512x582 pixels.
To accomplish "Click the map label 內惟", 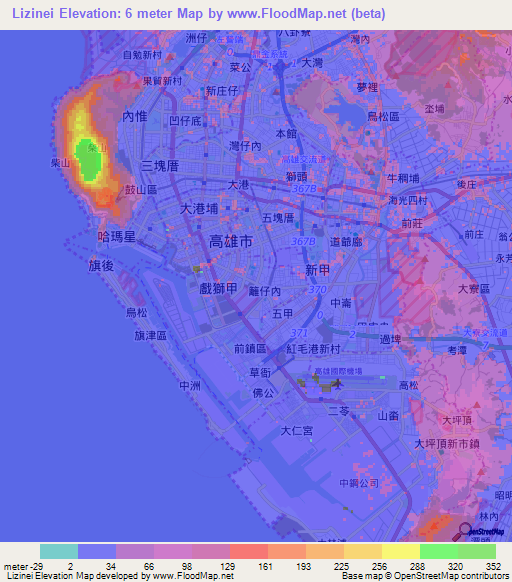I will (x=135, y=117).
